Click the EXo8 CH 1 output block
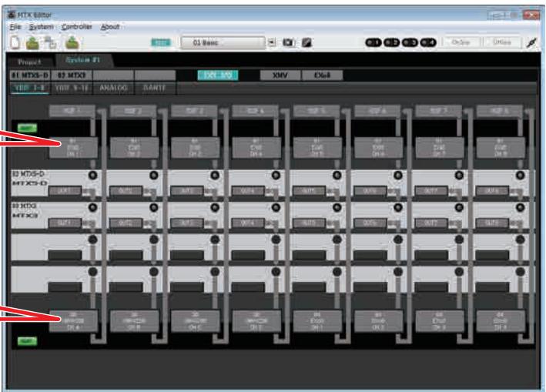546x392 pixels. [x=317, y=320]
